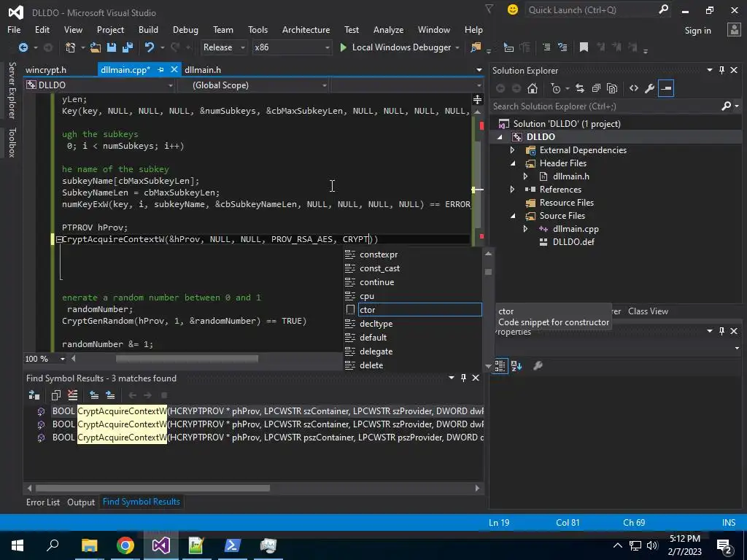The image size is (747, 560).
Task: Click the Copy icon in Find Symbol Results toolbar
Action: (55, 395)
